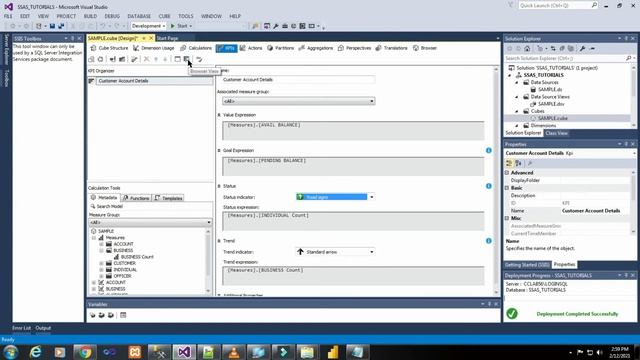Collapse the Trend section
This screenshot has width=640, height=360.
click(x=219, y=241)
